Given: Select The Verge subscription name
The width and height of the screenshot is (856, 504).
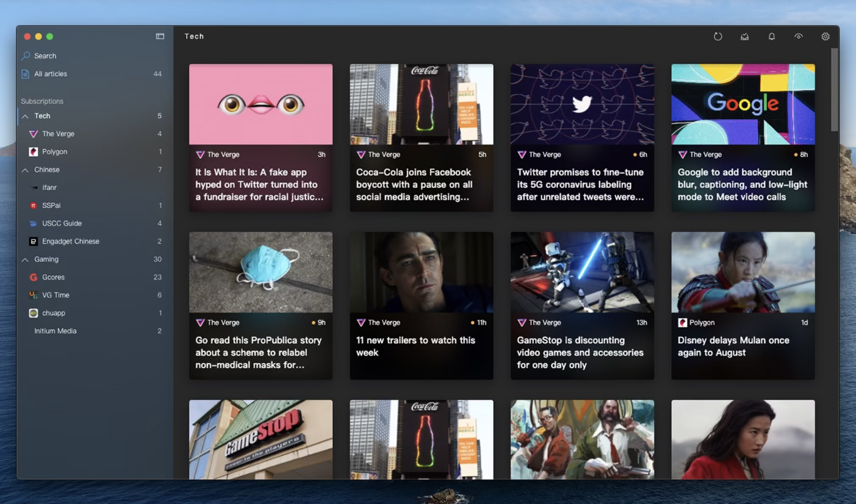Looking at the screenshot, I should [x=58, y=134].
